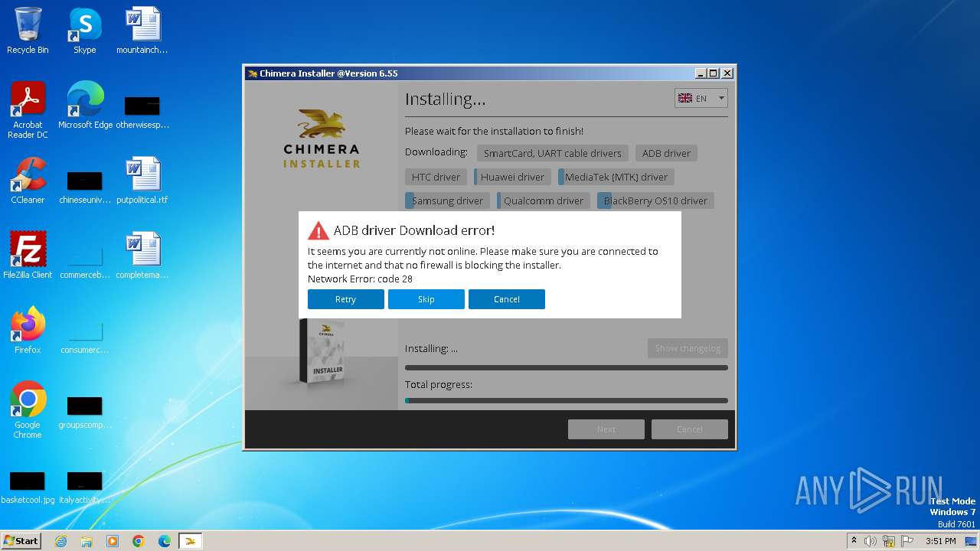
Task: Click Retry in the ADB driver error dialog
Action: pyautogui.click(x=345, y=299)
